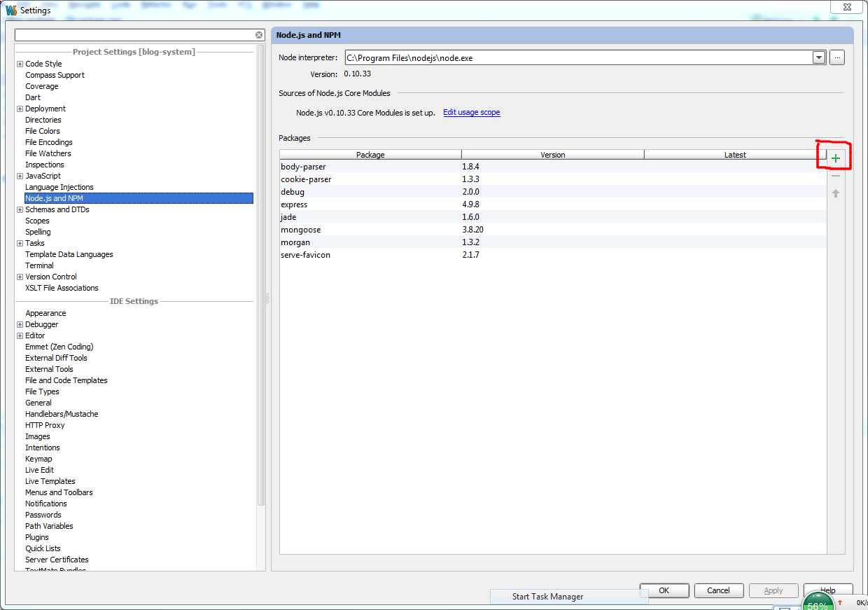Open File Watchers settings
The image size is (868, 610).
(48, 153)
